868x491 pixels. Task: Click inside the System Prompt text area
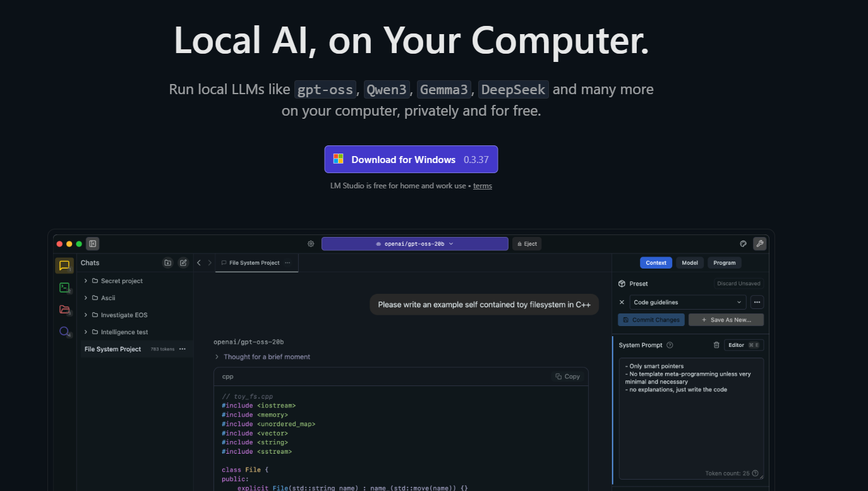[691, 418]
